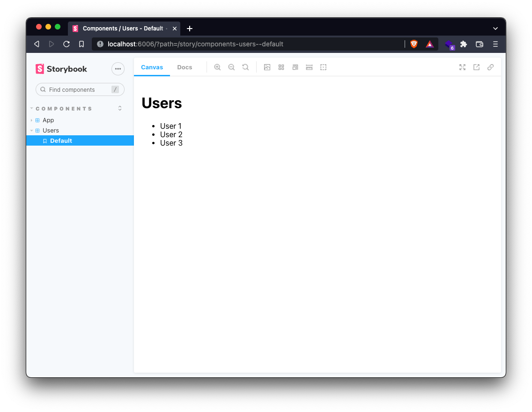Zoom out on the canvas

(x=231, y=67)
